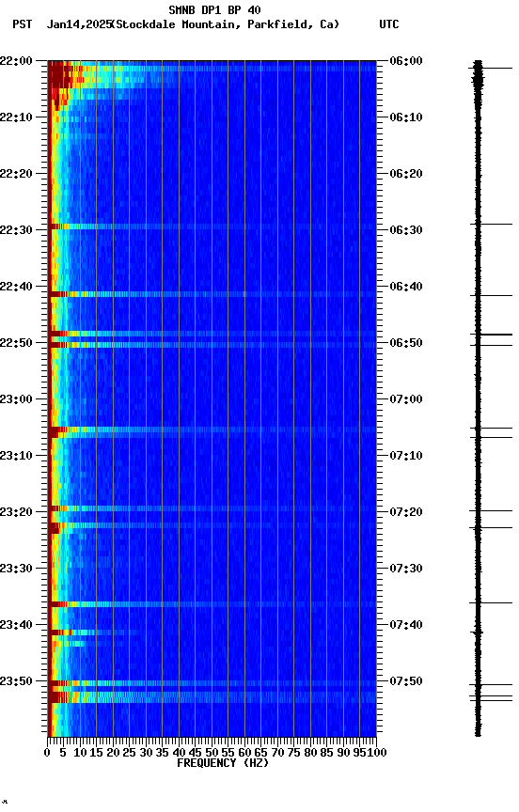Click the "PST" timezone label

23,24
